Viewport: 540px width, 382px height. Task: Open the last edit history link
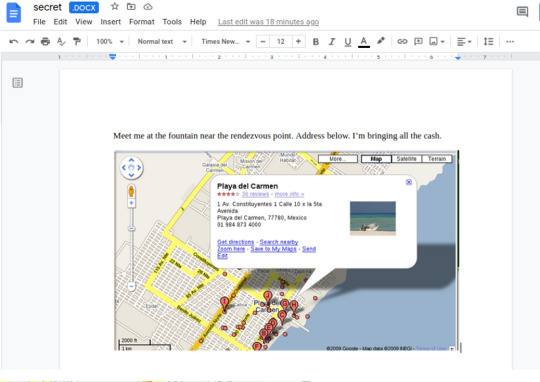click(268, 22)
